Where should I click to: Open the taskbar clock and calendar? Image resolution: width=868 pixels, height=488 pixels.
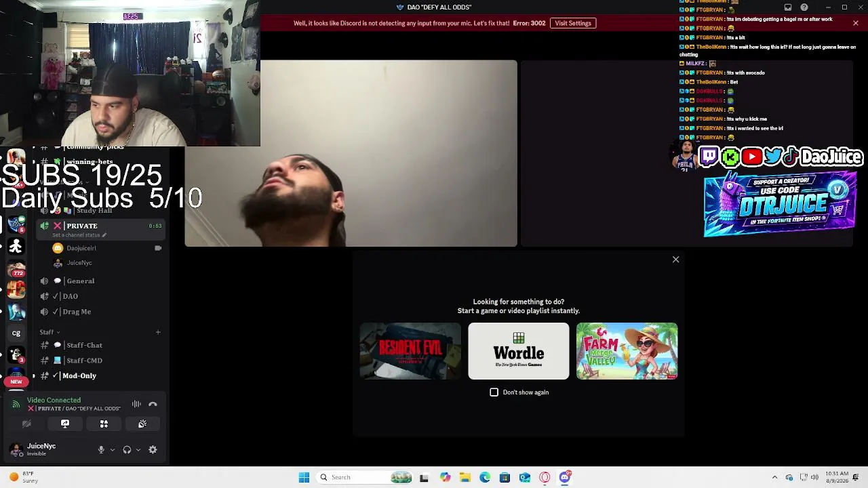837,477
